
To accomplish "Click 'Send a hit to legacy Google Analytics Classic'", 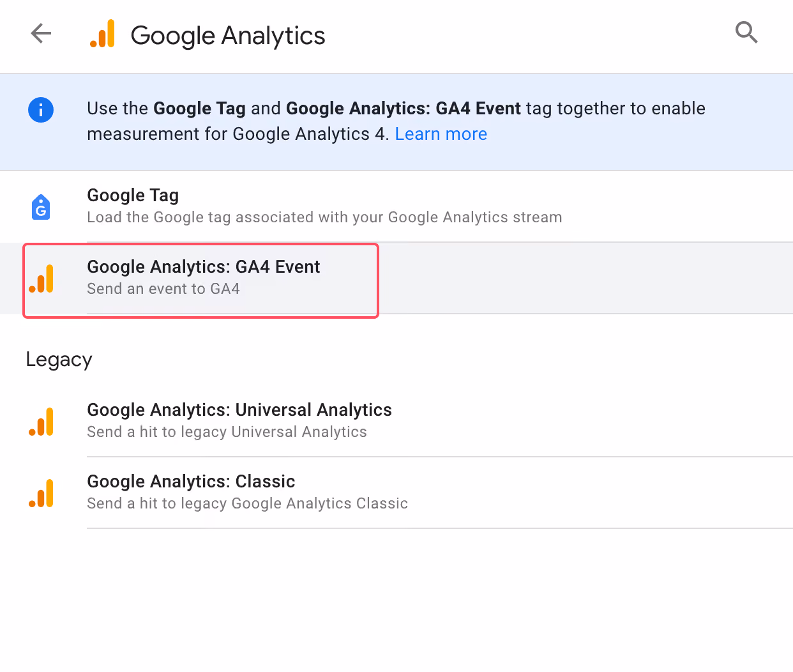I will pyautogui.click(x=247, y=503).
